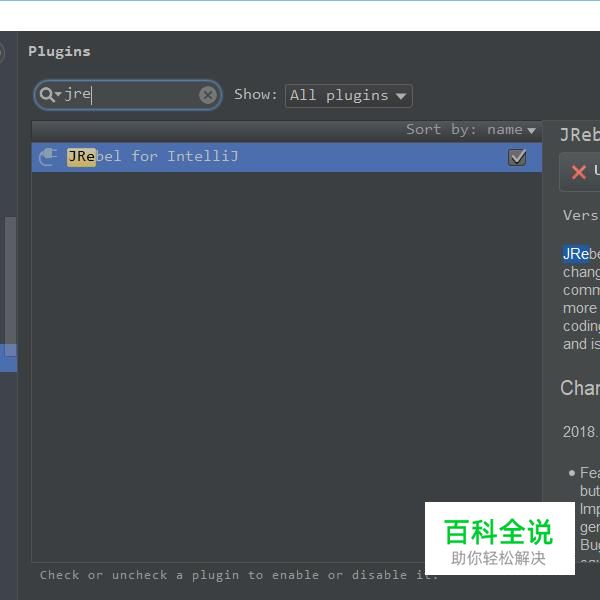
Task: Click into the plugin search field containing 'jre'
Action: click(x=128, y=95)
